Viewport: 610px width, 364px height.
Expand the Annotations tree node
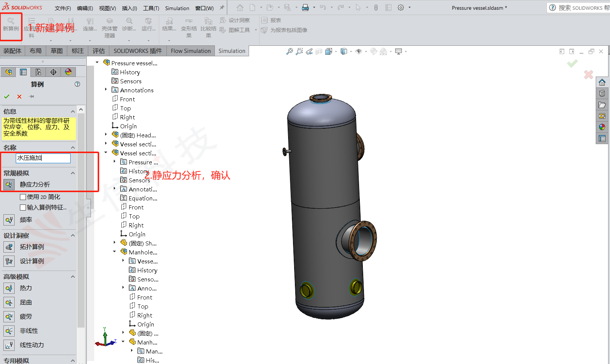(106, 90)
